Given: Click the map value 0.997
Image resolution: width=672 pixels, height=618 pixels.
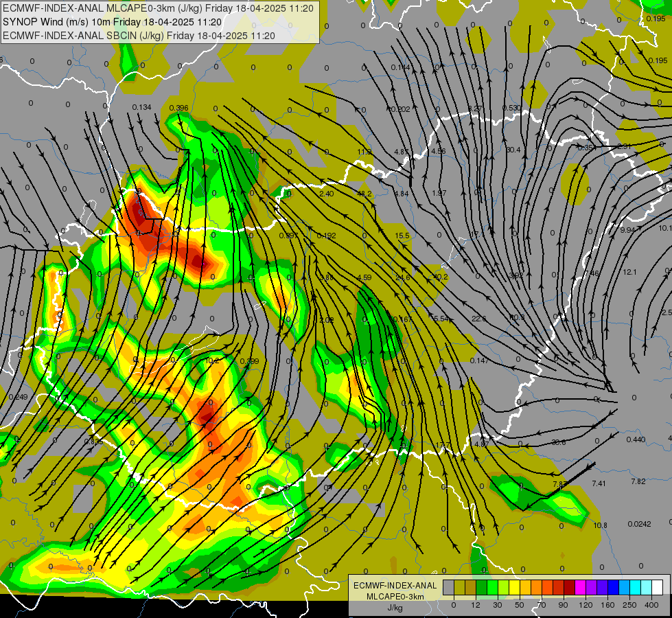Looking at the screenshot, I should (288, 236).
